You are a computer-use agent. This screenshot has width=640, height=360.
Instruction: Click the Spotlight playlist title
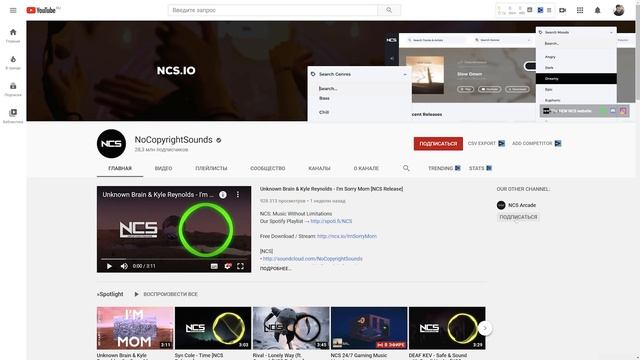[110, 294]
